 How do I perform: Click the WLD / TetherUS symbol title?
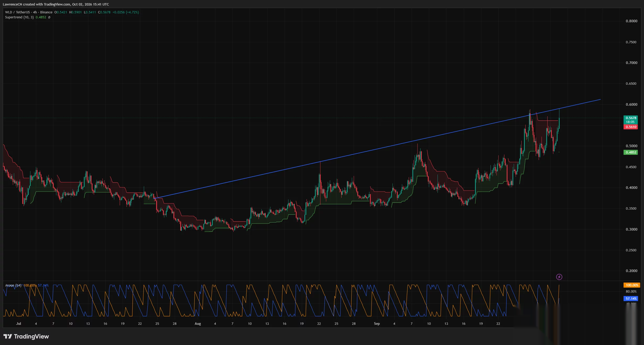coord(18,12)
